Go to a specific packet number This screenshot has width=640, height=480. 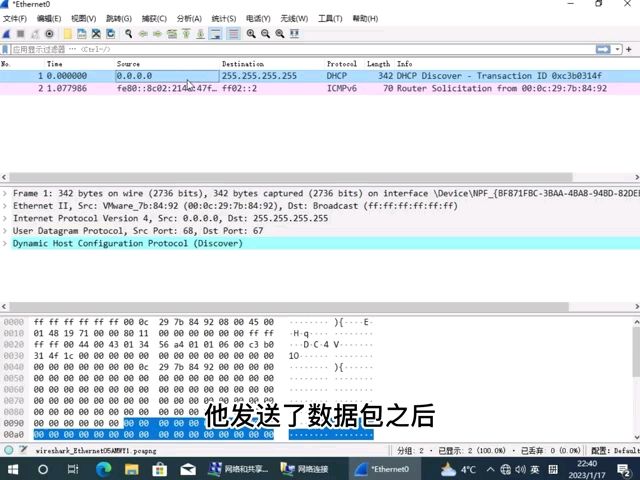click(x=172, y=34)
